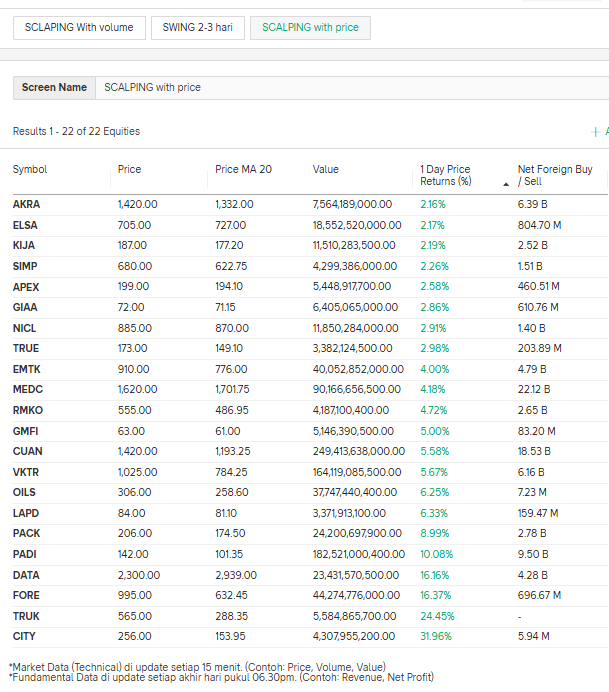The height and width of the screenshot is (692, 609).
Task: Open the GMFI symbol
Action: click(26, 431)
